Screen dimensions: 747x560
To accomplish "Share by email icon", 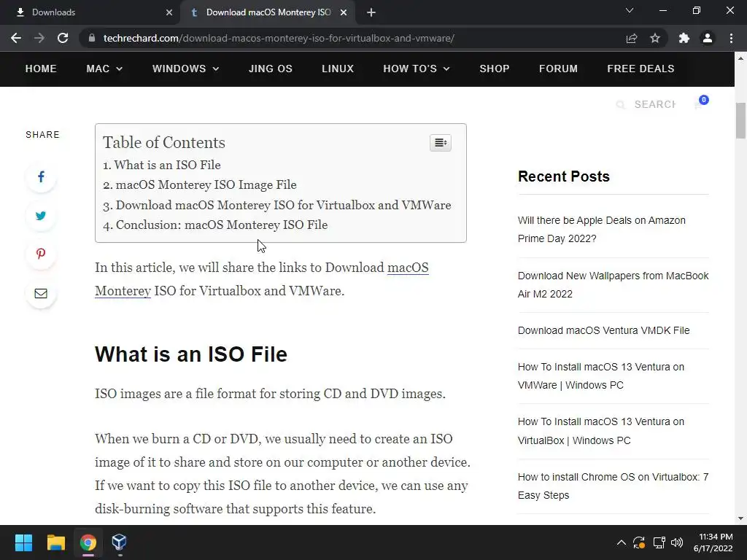I will coord(41,293).
